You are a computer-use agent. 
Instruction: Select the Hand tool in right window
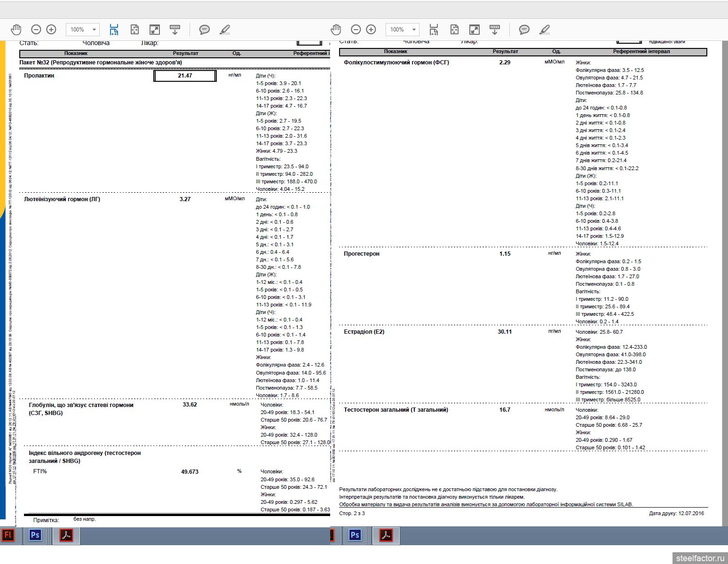336,30
